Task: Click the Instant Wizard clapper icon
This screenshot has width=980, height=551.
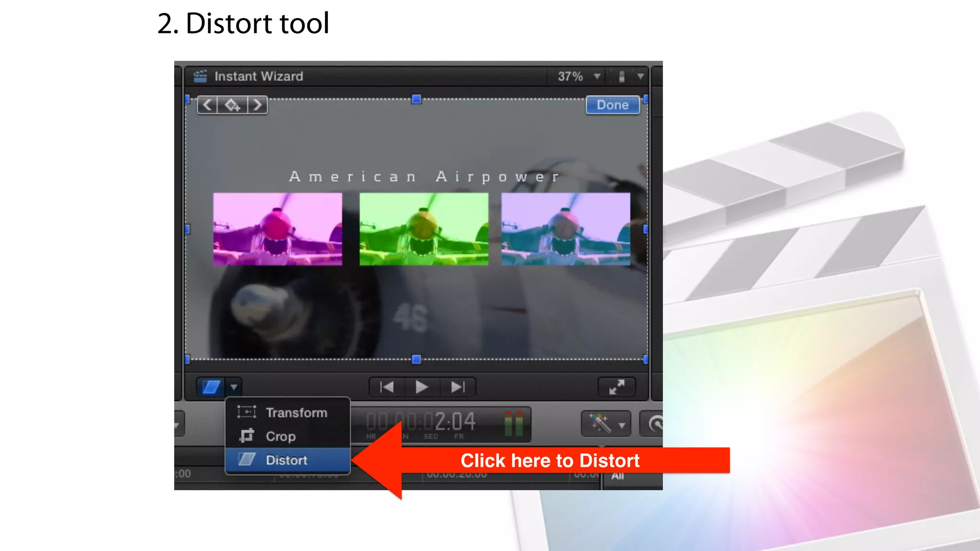Action: tap(200, 76)
